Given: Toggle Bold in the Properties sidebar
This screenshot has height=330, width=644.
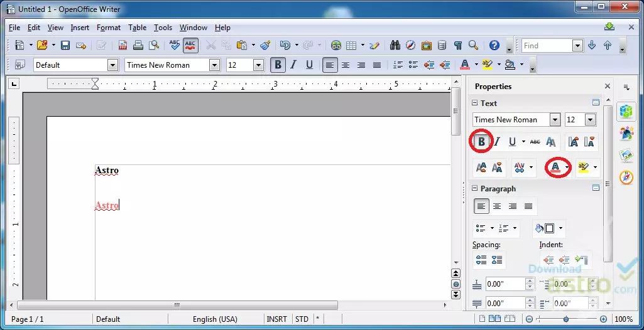Looking at the screenshot, I should click(x=481, y=142).
